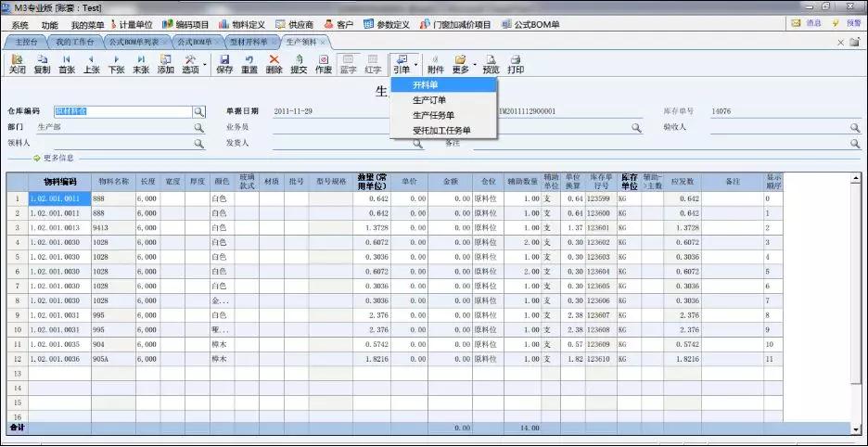Image resolution: width=868 pixels, height=447 pixels.
Task: Click the 验收人 field search magnifier
Action: tap(855, 127)
